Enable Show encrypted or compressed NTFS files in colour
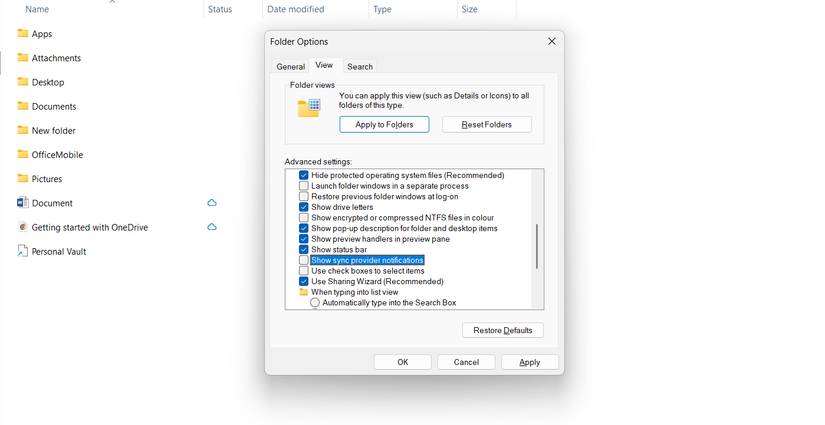The width and height of the screenshot is (825, 425). (304, 217)
